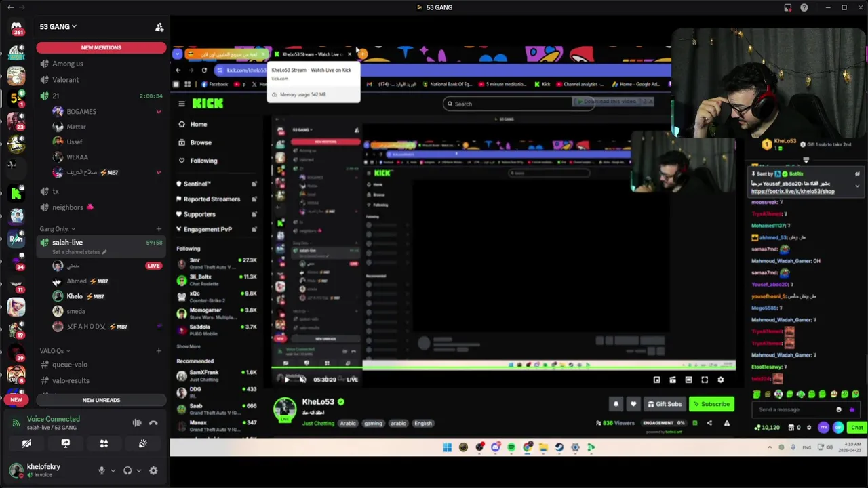Jump to NEW MENTIONS in channel list
The image size is (868, 488).
pos(101,47)
